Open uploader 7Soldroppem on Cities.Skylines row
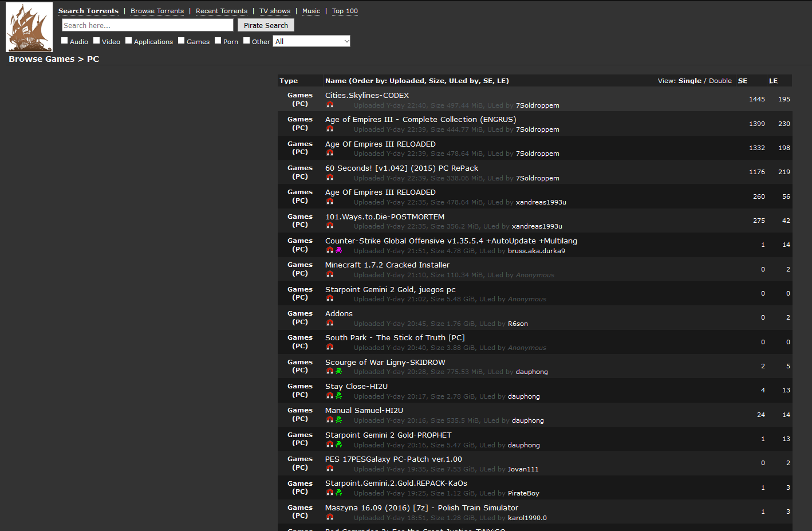Viewport: 812px width, 531px height. (x=538, y=105)
